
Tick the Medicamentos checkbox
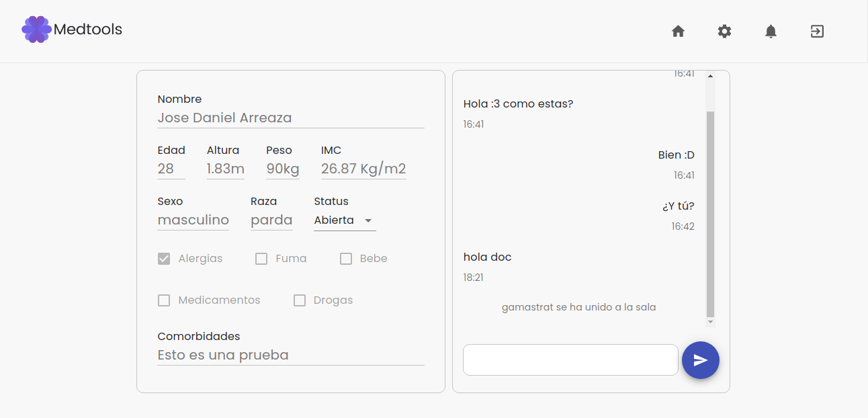coord(164,300)
